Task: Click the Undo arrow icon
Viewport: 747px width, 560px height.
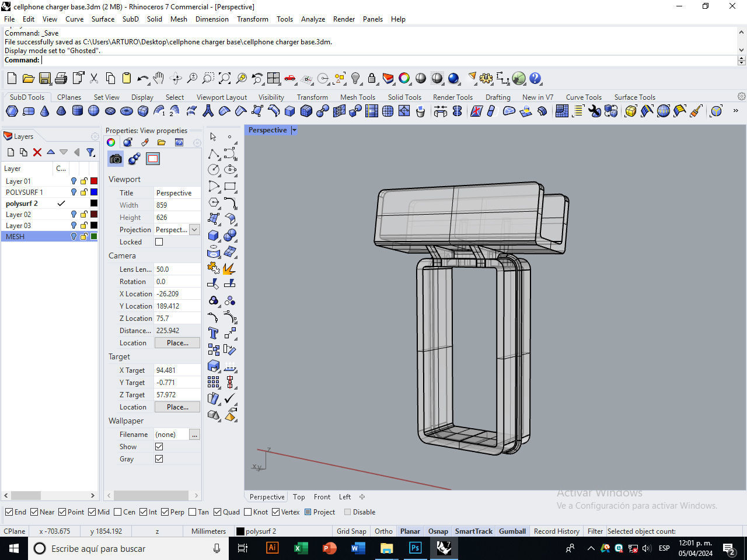Action: tap(142, 78)
